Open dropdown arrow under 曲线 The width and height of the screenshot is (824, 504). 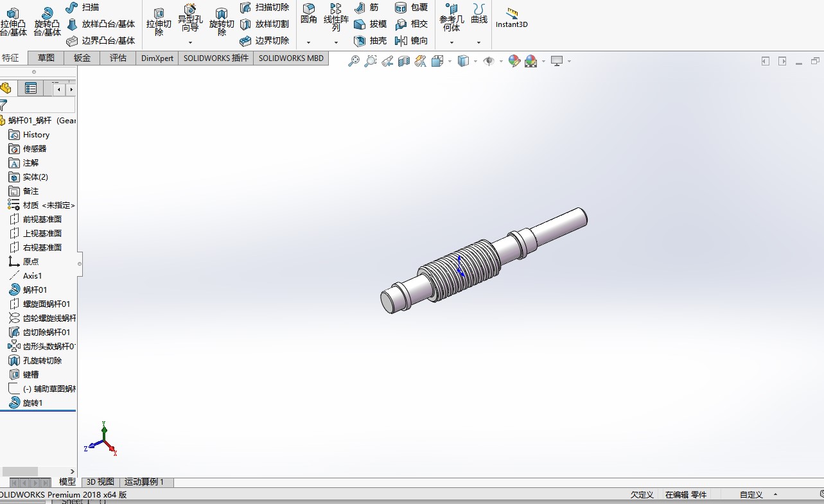479,42
